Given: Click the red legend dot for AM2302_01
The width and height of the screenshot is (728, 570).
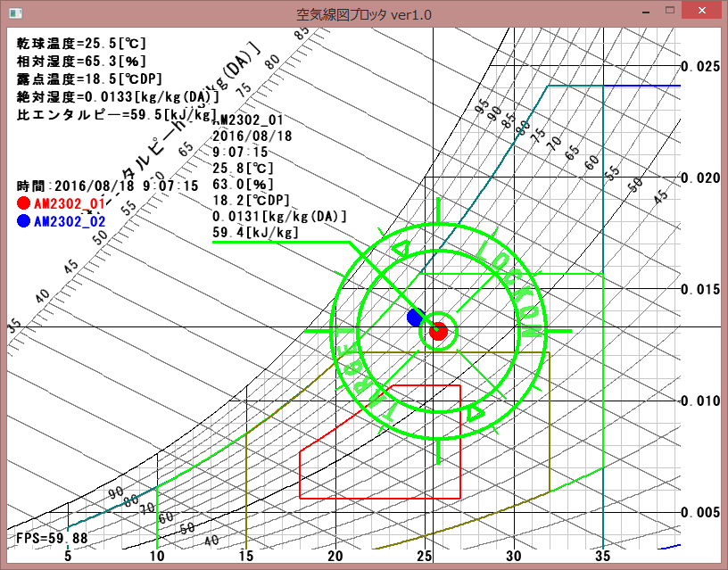Looking at the screenshot, I should click(x=23, y=204).
